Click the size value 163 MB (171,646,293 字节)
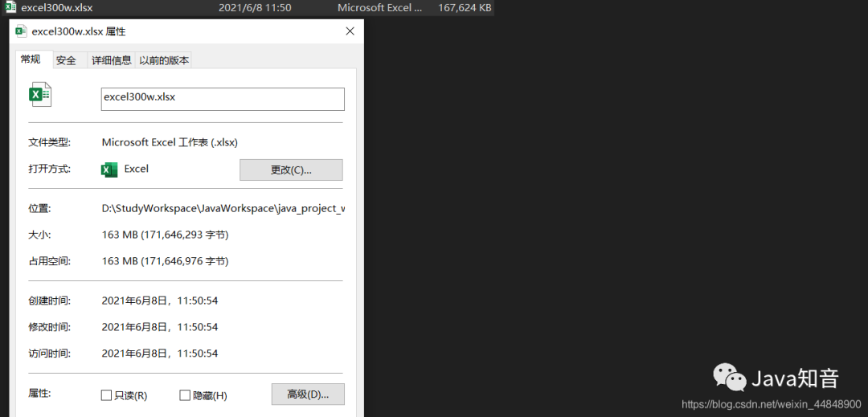868x417 pixels. 165,235
